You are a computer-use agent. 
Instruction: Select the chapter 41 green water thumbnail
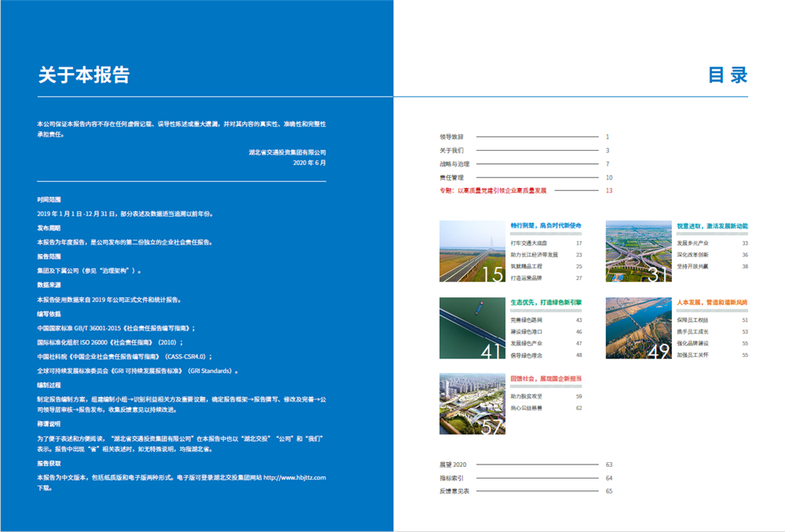[472, 328]
